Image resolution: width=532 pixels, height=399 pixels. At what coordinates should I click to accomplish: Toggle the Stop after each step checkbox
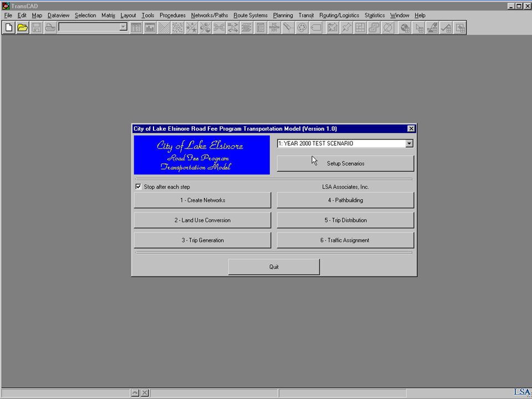138,187
